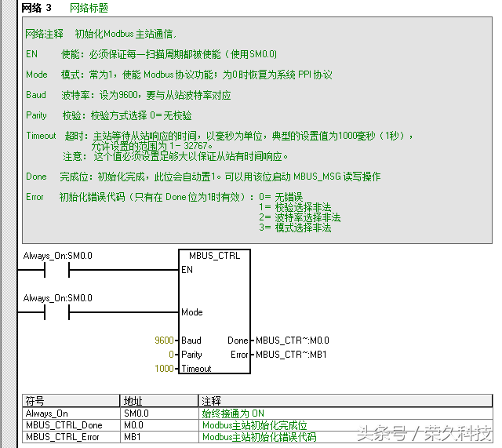This screenshot has width=502, height=448.
Task: Select the EN comment line about SM0.0
Action: point(151,54)
